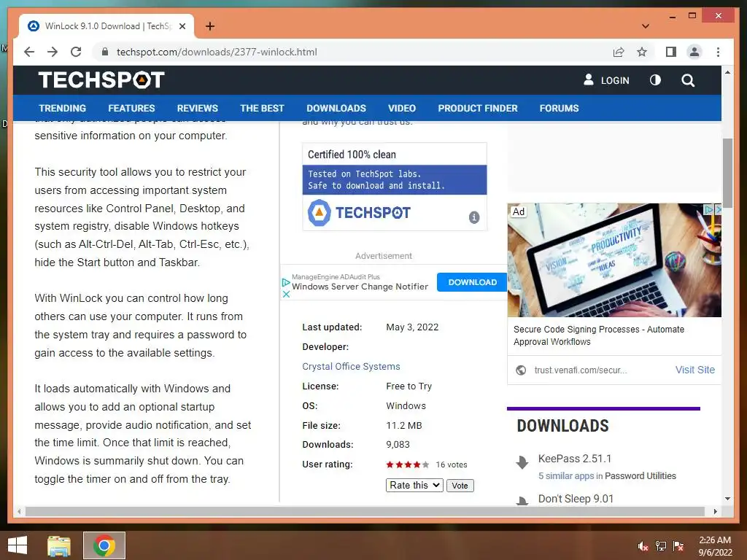Viewport: 747px width, 560px height.
Task: Open the TRENDING menu
Action: click(63, 108)
